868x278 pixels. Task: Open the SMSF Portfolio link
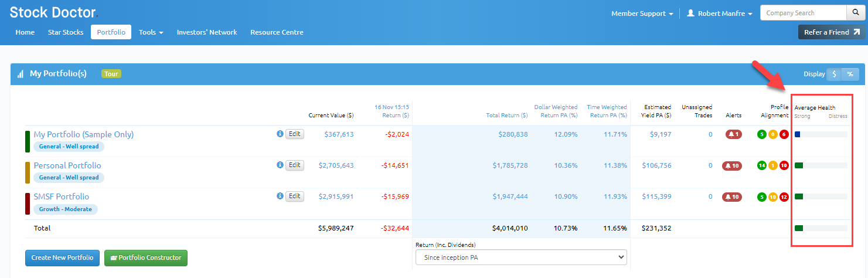coord(62,196)
